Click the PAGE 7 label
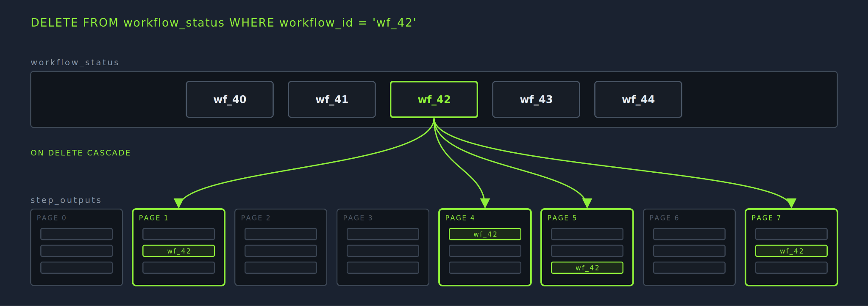The width and height of the screenshot is (868, 306). (766, 218)
